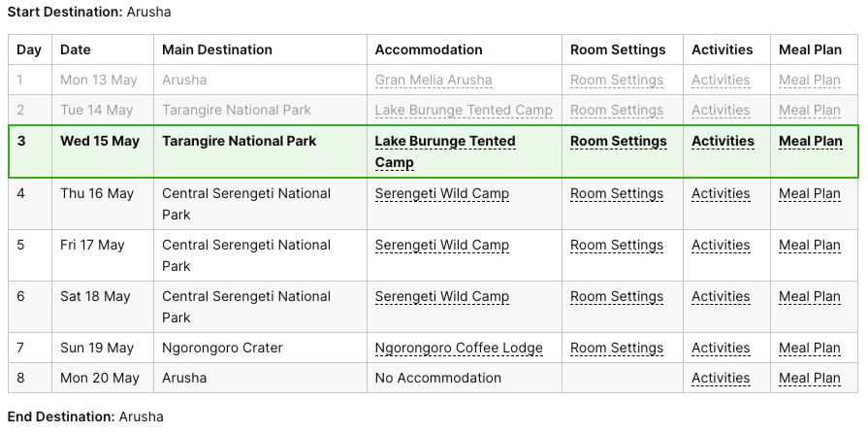Click Activities link for Tue 14 May
The width and height of the screenshot is (868, 433).
pos(721,111)
